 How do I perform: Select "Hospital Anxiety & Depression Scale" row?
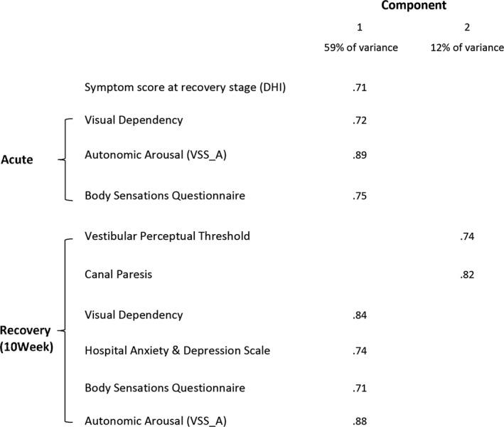[x=177, y=350]
